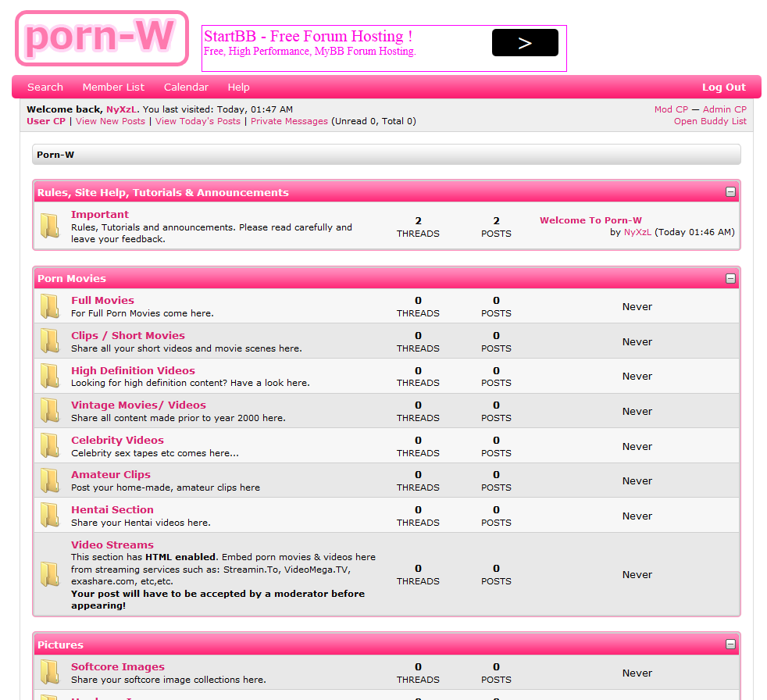Collapse the Porn Movies category
Screen dimensions: 767x700
point(730,278)
